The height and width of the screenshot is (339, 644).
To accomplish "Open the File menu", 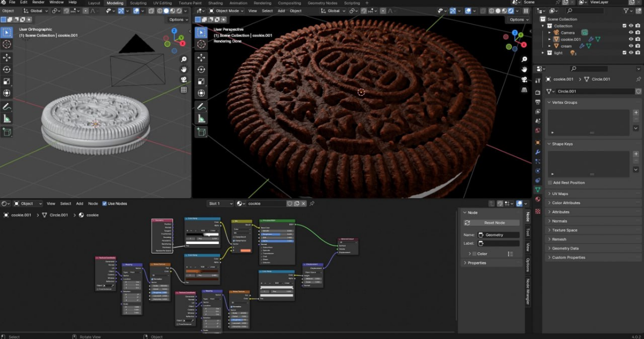I will pos(12,3).
